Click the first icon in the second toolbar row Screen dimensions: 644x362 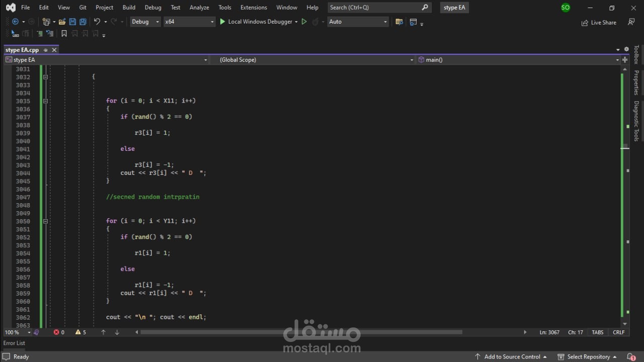(15, 34)
